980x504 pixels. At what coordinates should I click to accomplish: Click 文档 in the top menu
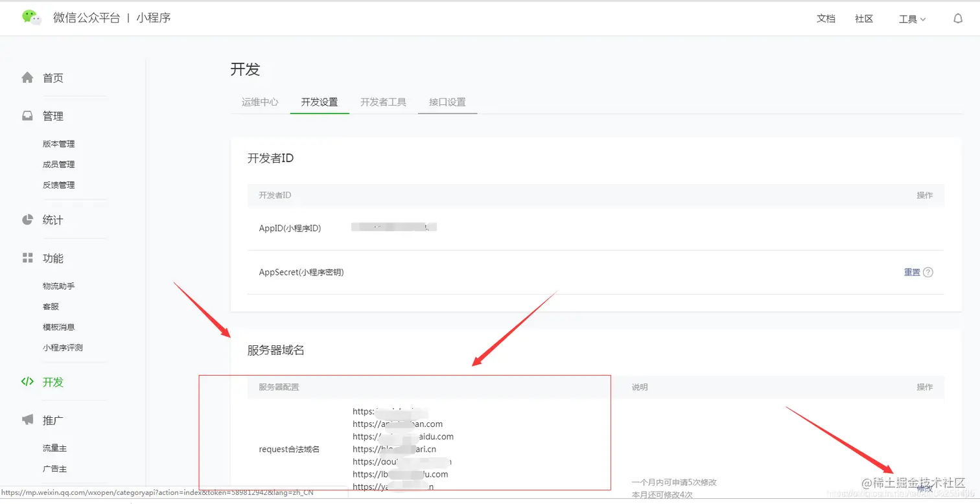click(x=826, y=19)
